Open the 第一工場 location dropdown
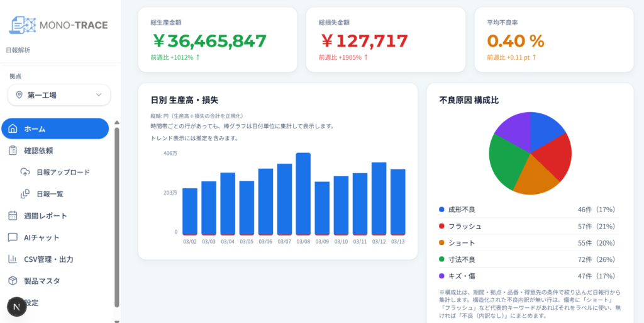The width and height of the screenshot is (644, 323). 58,95
